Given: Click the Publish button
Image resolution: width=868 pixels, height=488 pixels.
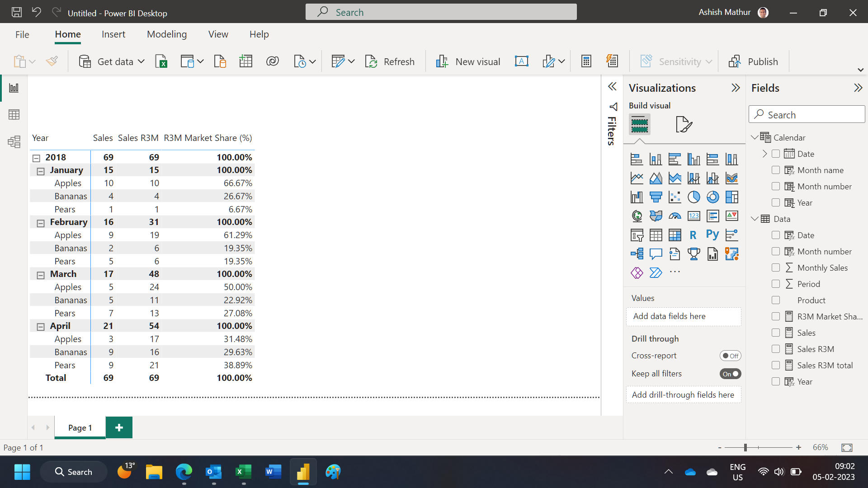Looking at the screenshot, I should (753, 61).
